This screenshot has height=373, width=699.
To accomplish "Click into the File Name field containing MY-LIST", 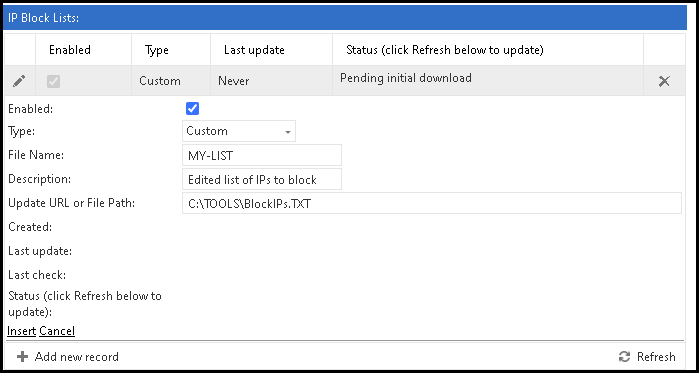I will pos(262,156).
